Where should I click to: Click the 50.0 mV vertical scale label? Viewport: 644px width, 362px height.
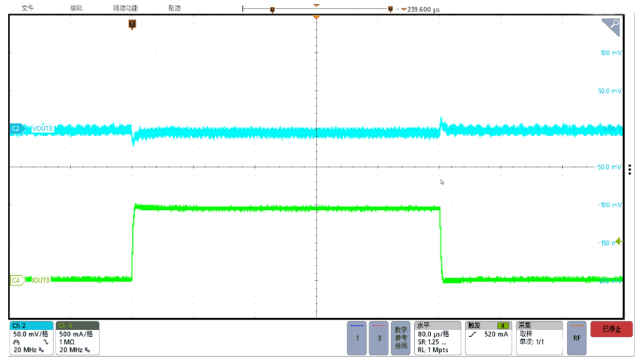click(x=609, y=91)
